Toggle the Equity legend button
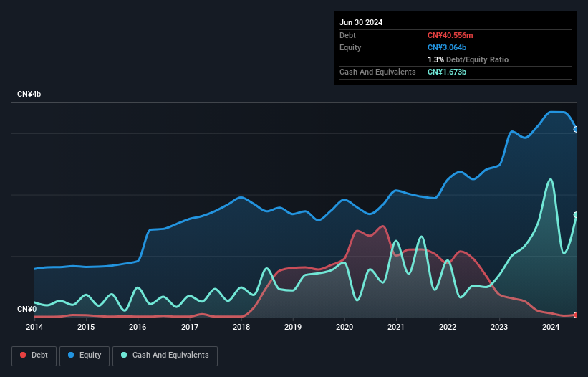The height and width of the screenshot is (377, 588). click(85, 355)
